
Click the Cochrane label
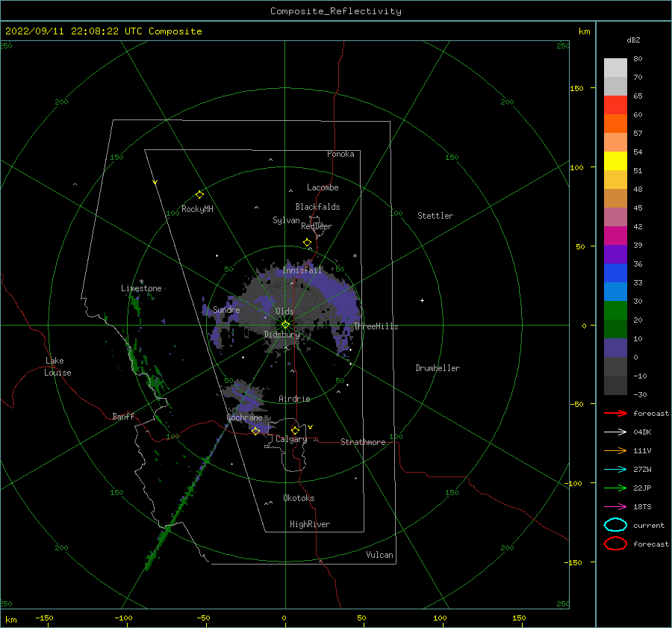(244, 417)
